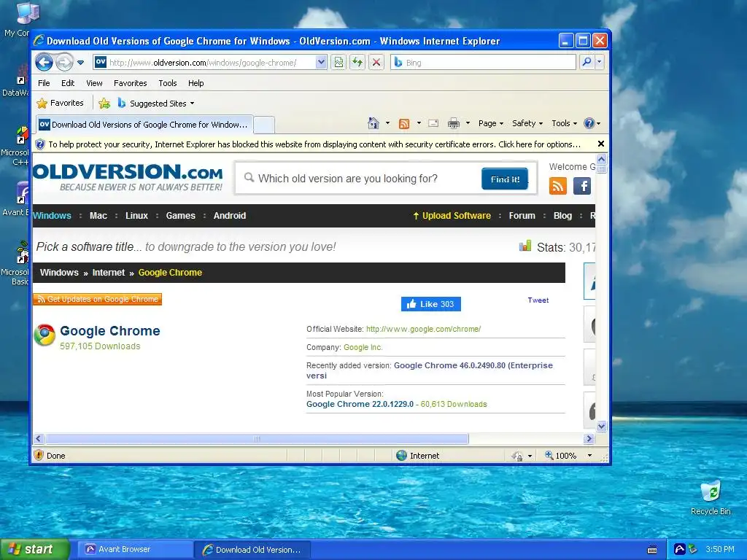Click the Start button on taskbar
Image resolution: width=747 pixels, height=560 pixels.
[x=34, y=549]
